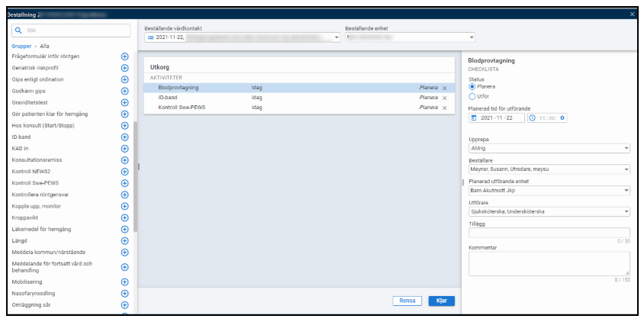Image resolution: width=644 pixels, height=322 pixels.
Task: Add Mobilisering via its plus icon
Action: point(124,282)
